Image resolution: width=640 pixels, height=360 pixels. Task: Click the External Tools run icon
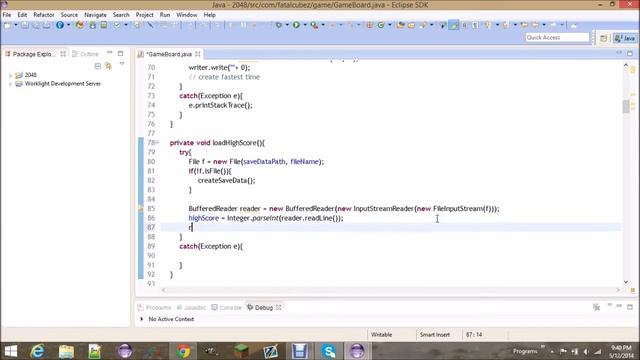tap(314, 25)
